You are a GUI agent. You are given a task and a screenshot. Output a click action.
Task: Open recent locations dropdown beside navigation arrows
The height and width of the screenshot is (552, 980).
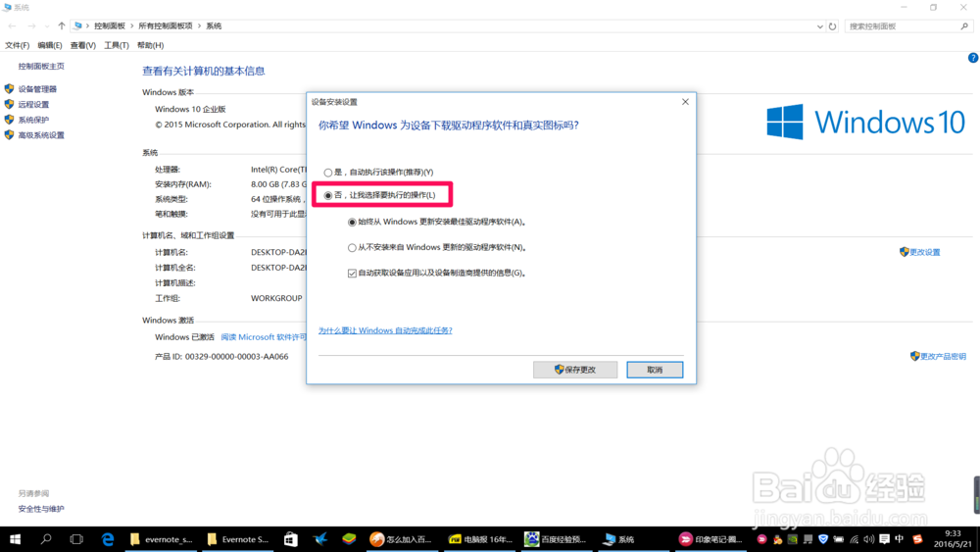47,26
